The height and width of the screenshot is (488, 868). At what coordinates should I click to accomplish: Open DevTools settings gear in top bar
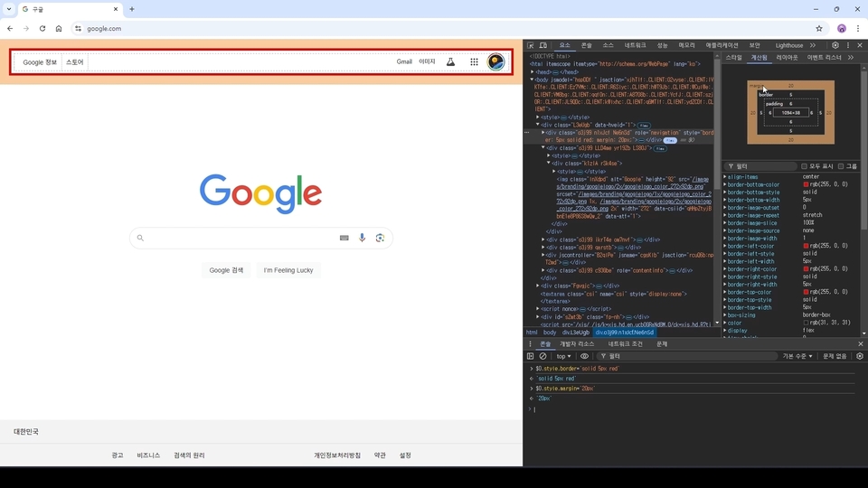click(835, 45)
